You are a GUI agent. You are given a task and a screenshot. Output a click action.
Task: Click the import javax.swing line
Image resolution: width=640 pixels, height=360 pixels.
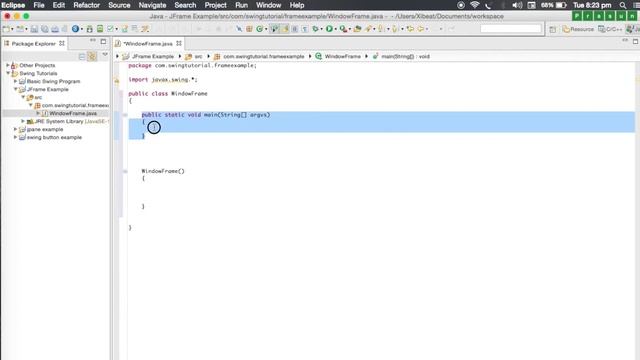coord(163,80)
